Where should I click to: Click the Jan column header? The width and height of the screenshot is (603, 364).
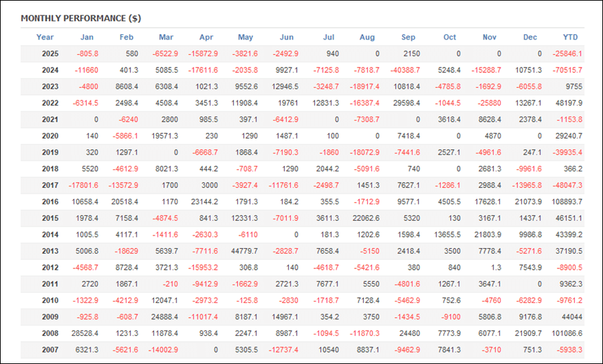(x=87, y=37)
